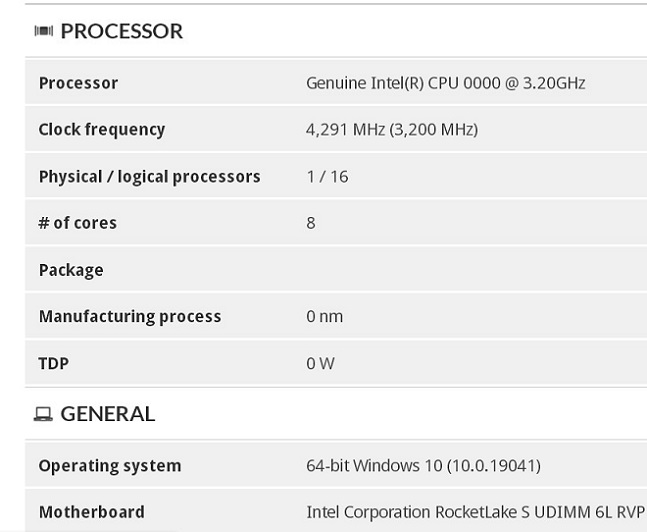Viewport: 647px width, 532px height.
Task: Select the "0 nm" manufacturing process value
Action: [324, 316]
